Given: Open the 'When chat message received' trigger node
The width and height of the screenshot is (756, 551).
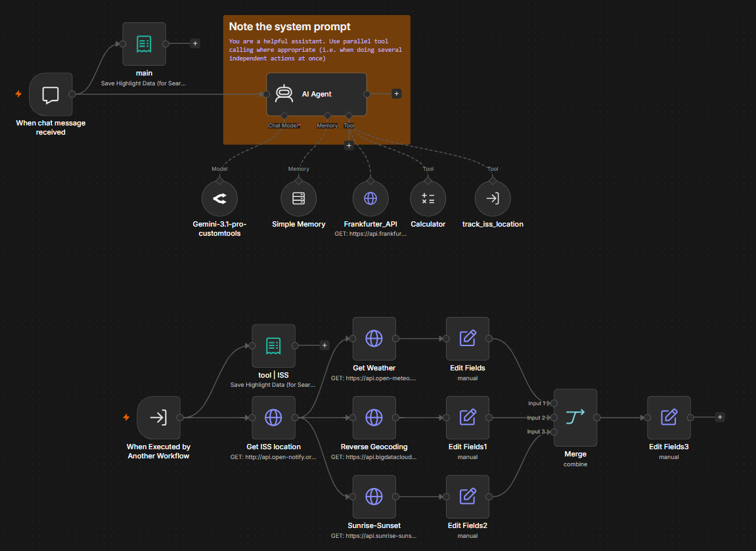Looking at the screenshot, I should pos(51,95).
